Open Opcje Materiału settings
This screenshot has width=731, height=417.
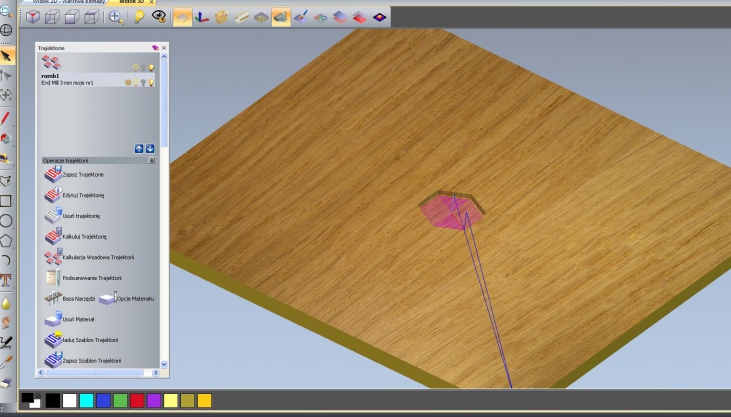coord(126,298)
